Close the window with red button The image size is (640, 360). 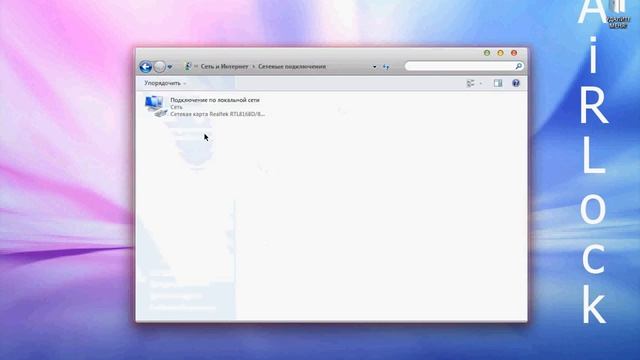[514, 53]
